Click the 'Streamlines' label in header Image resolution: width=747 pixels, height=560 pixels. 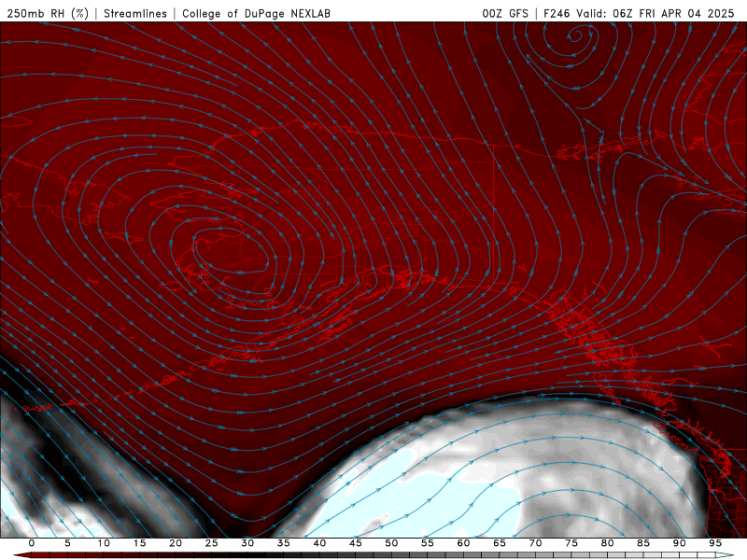click(x=135, y=14)
